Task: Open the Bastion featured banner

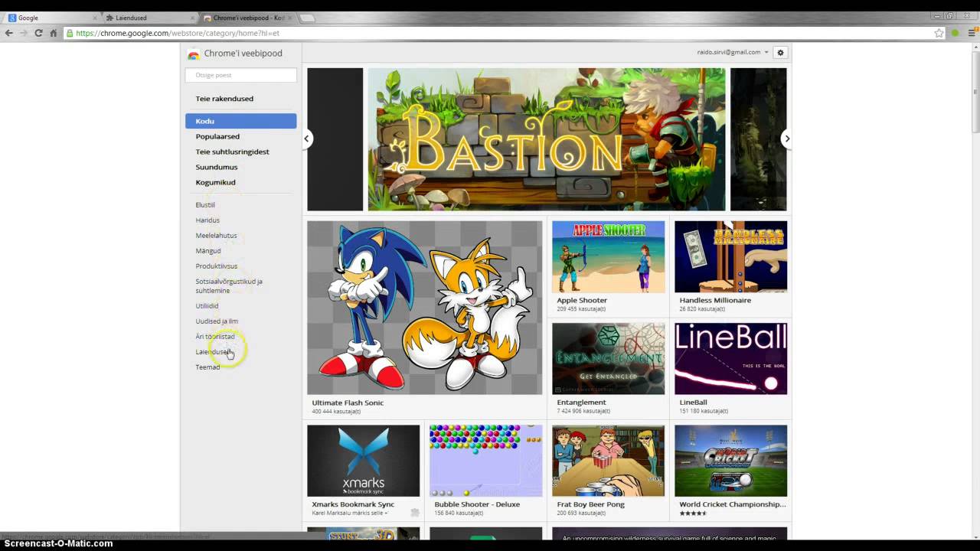Action: click(547, 139)
